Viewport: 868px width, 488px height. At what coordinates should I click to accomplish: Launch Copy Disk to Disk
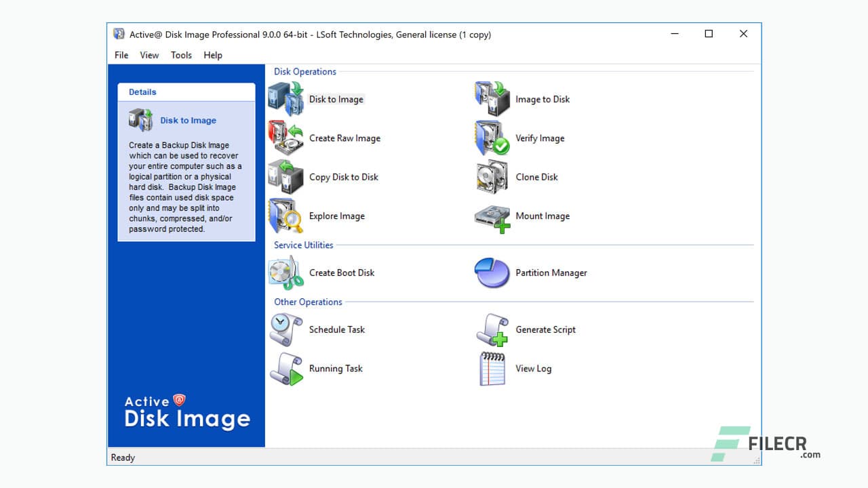tap(285, 176)
